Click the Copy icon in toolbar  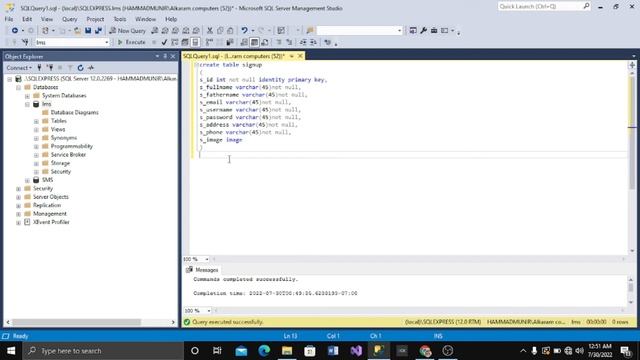[x=220, y=31]
